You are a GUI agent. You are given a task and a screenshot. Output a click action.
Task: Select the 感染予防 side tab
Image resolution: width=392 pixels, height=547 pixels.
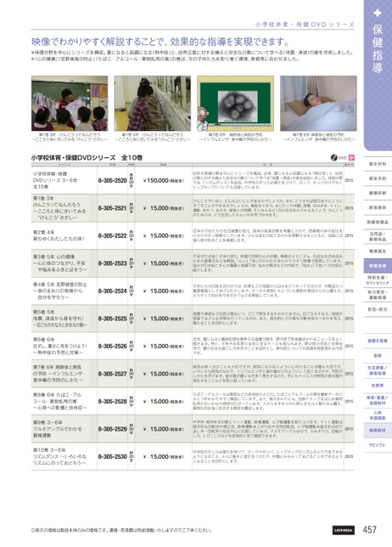(x=378, y=178)
